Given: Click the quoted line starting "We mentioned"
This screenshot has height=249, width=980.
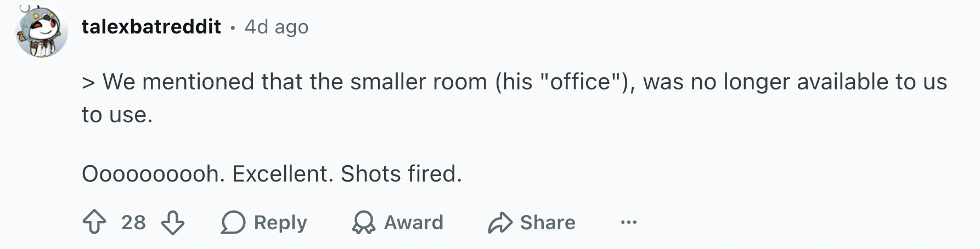Looking at the screenshot, I should [x=514, y=82].
